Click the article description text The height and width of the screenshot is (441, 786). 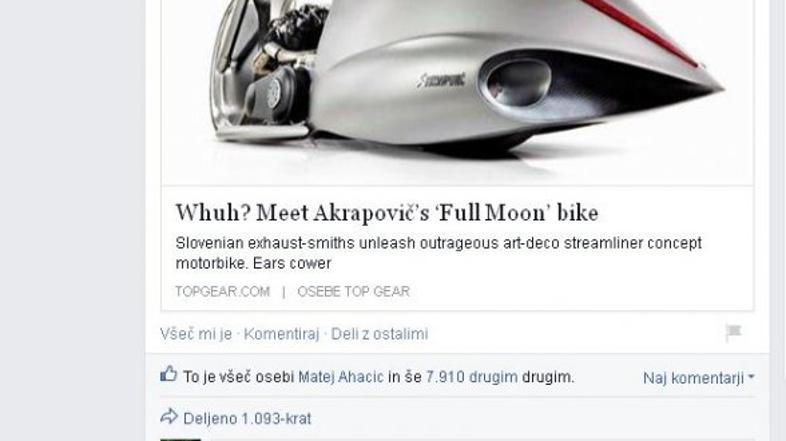click(x=439, y=253)
